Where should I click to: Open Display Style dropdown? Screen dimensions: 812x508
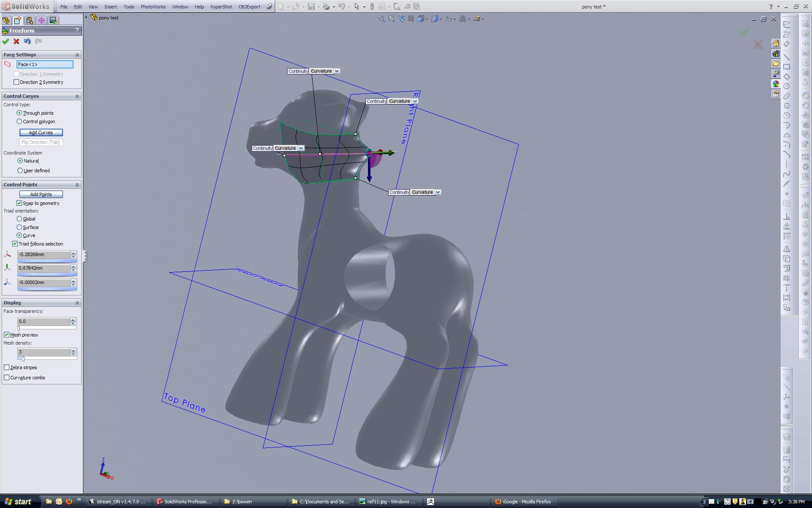click(x=436, y=19)
